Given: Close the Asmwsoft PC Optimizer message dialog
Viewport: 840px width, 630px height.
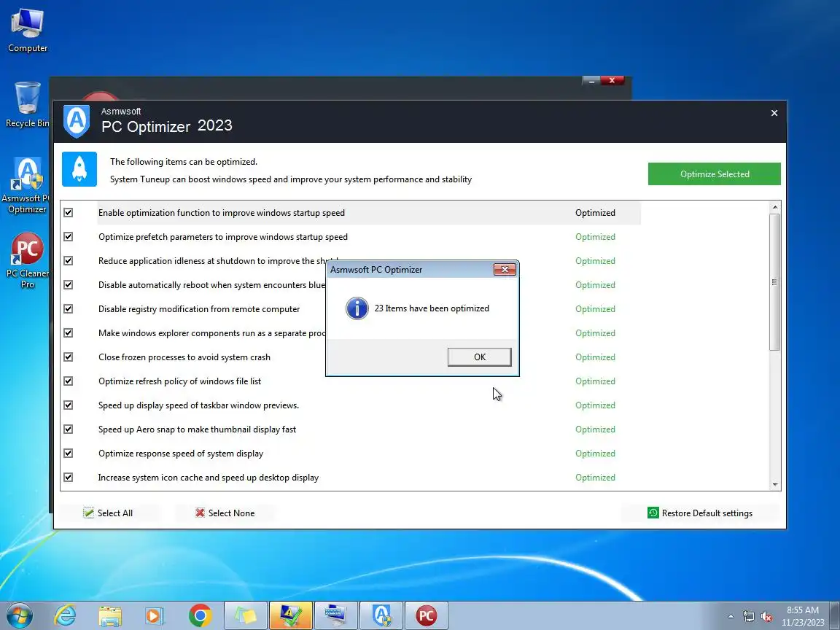Looking at the screenshot, I should [x=504, y=270].
